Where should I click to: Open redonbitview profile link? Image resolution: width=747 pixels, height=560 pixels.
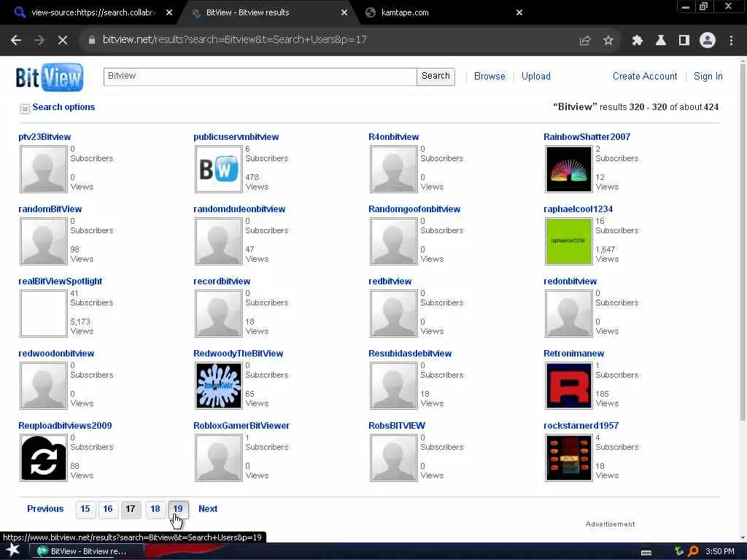click(x=570, y=281)
